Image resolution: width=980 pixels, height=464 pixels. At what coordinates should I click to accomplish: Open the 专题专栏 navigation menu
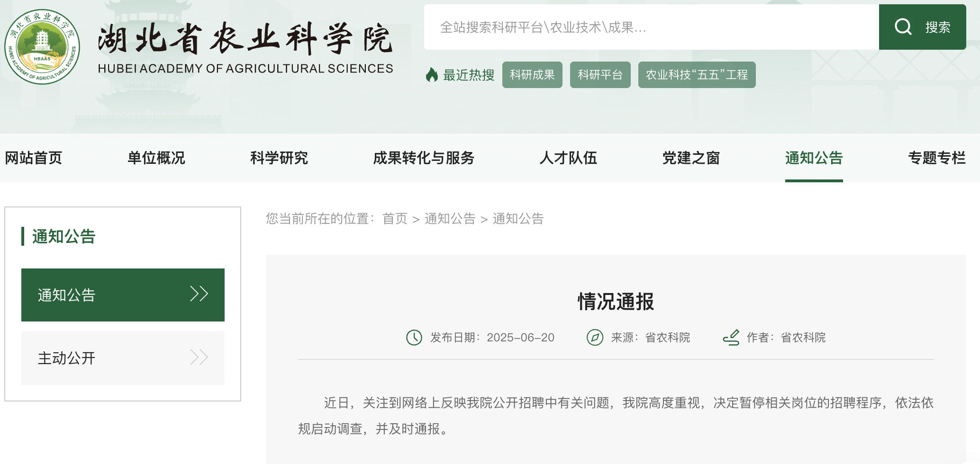pos(937,158)
